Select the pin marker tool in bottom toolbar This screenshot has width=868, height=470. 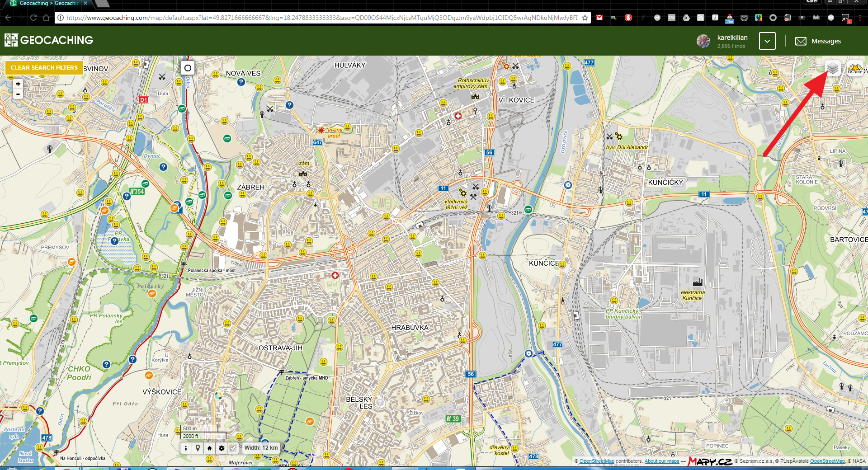(198, 448)
